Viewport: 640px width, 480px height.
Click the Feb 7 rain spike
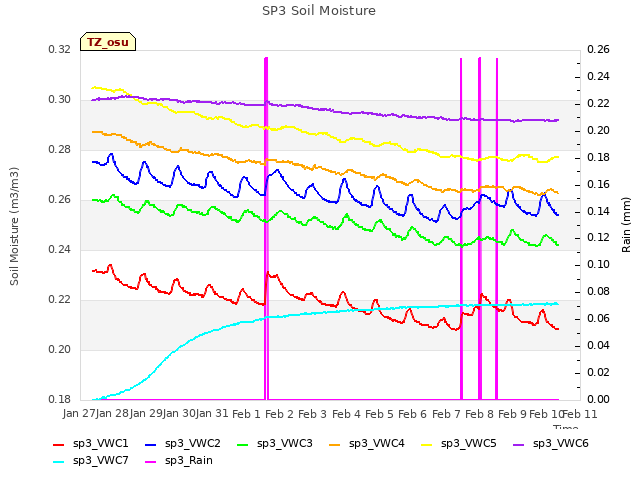coord(461,229)
